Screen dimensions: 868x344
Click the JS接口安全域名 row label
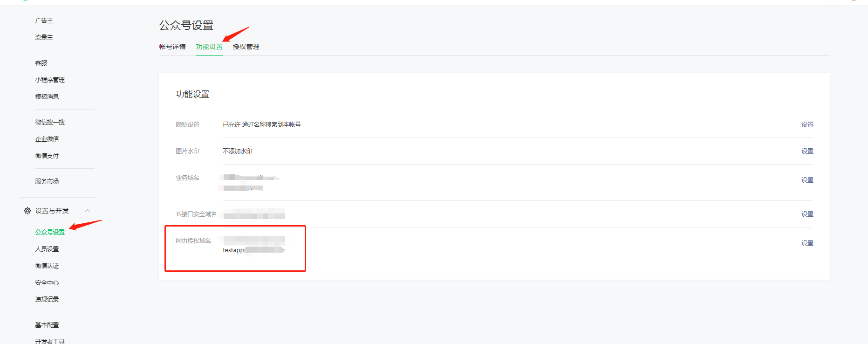(196, 214)
